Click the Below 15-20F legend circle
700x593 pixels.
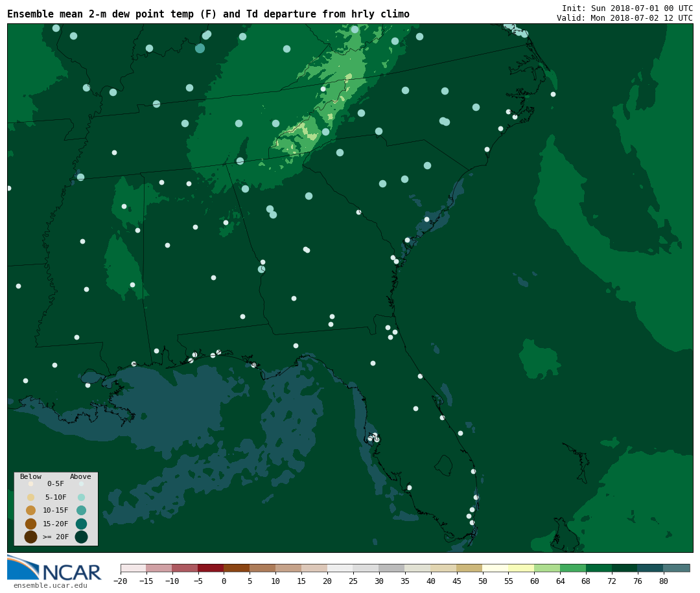(x=31, y=524)
